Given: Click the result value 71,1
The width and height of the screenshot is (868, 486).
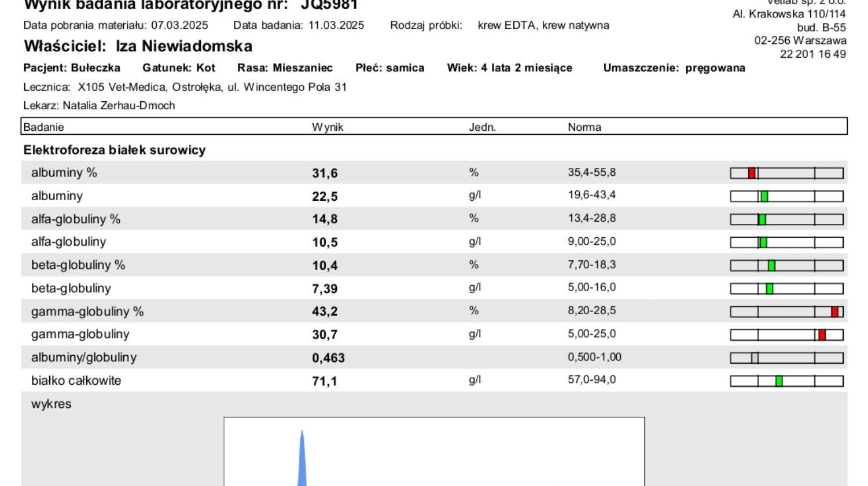Looking at the screenshot, I should pyautogui.click(x=325, y=381).
